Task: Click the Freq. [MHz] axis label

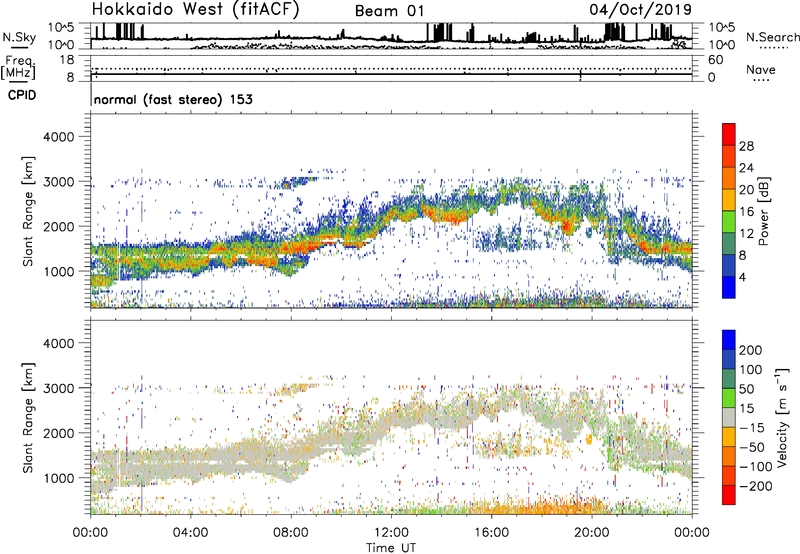Action: (x=18, y=68)
